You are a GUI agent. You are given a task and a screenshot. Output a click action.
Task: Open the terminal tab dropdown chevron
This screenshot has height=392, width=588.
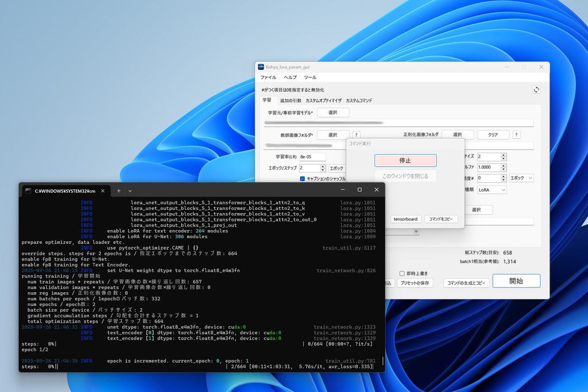click(130, 191)
